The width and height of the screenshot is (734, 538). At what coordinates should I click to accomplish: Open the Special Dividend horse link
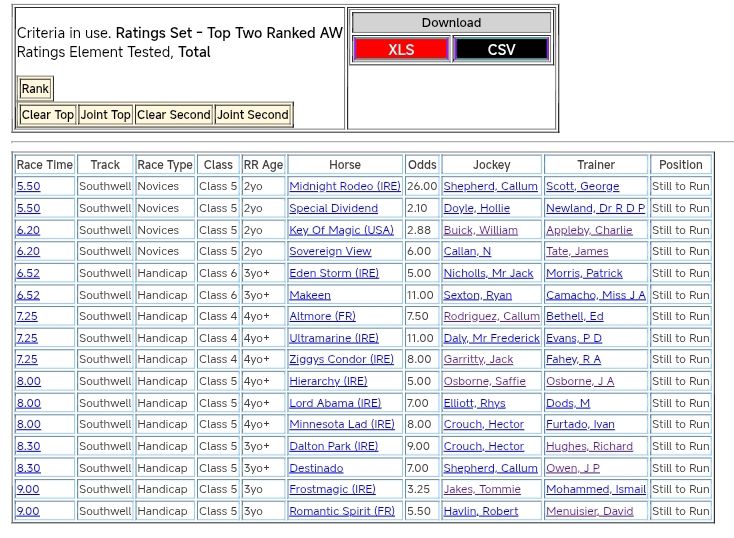tap(333, 208)
